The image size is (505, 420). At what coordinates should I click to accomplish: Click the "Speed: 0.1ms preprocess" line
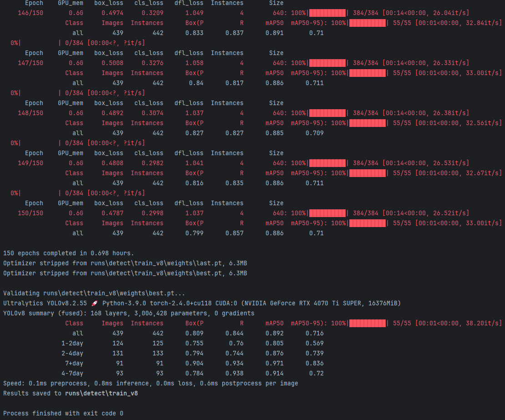coord(150,383)
